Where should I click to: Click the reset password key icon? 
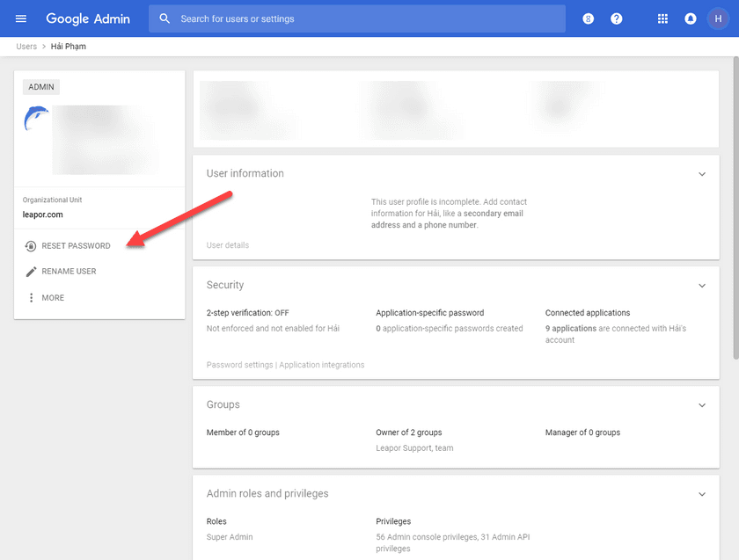click(30, 245)
